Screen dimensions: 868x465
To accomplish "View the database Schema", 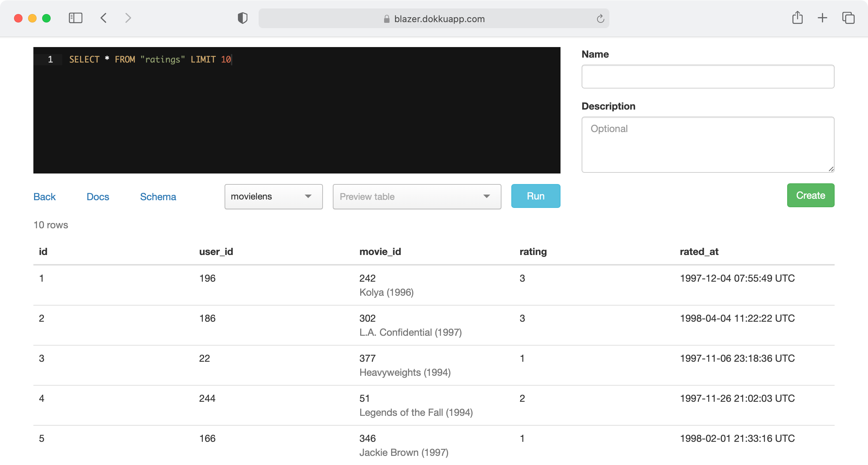I will [x=158, y=197].
